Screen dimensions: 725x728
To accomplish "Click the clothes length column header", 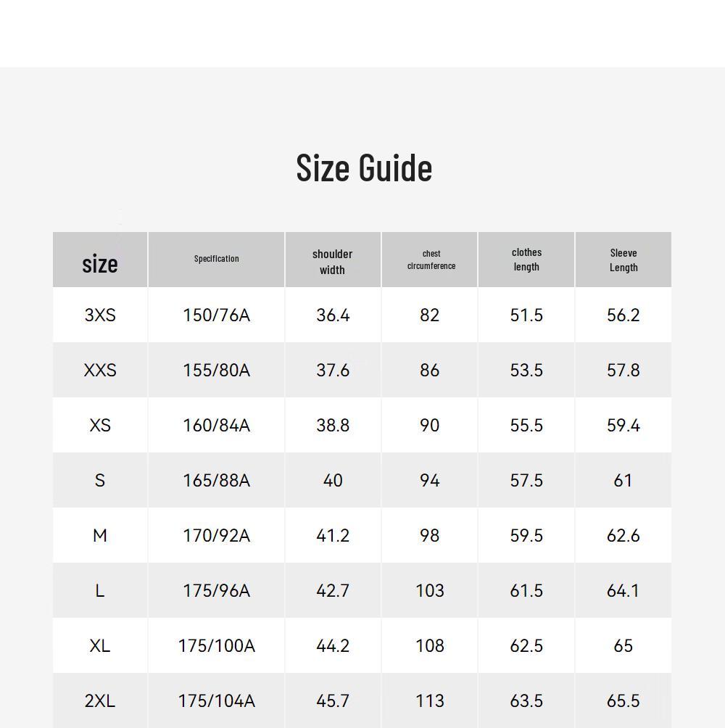I will [x=526, y=260].
